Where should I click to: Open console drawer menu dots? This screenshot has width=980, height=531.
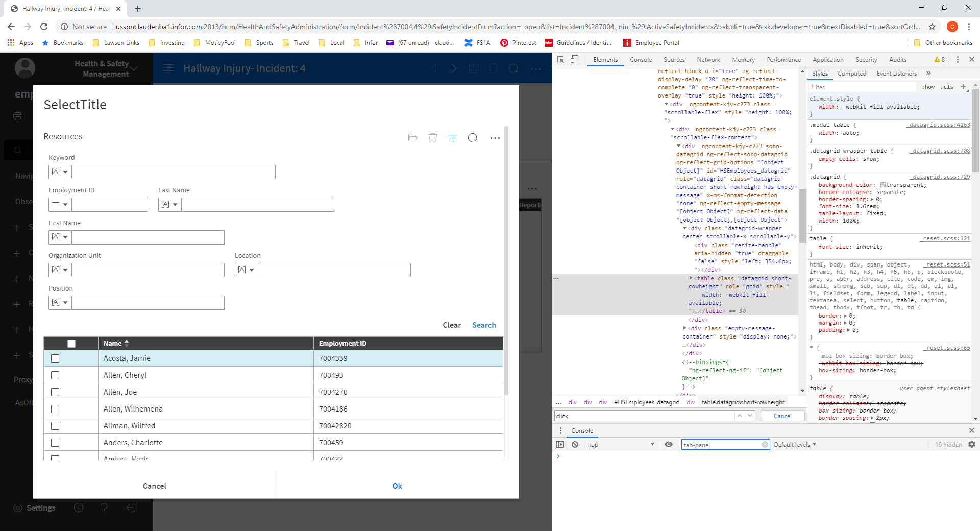coord(560,431)
